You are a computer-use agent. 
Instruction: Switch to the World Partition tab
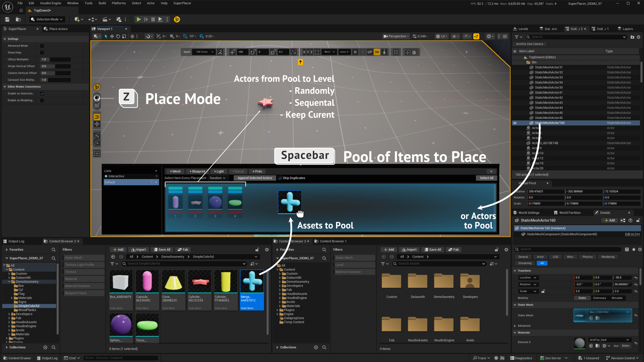[x=567, y=213]
